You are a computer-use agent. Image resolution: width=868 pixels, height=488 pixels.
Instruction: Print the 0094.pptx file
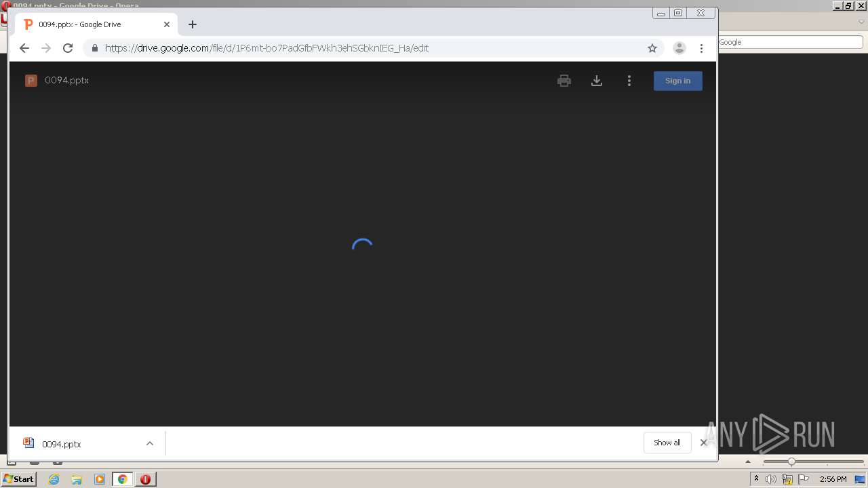564,81
